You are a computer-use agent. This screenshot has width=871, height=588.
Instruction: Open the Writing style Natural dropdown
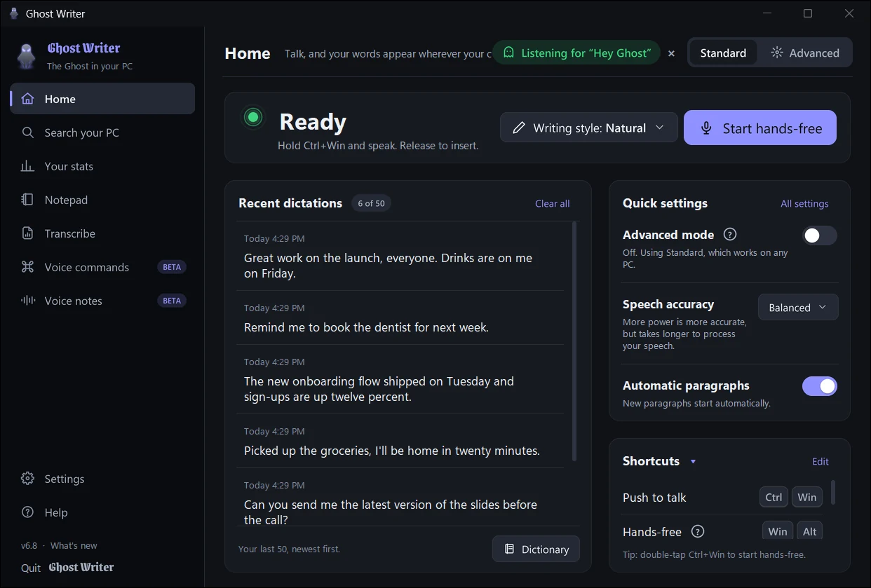[x=588, y=128]
